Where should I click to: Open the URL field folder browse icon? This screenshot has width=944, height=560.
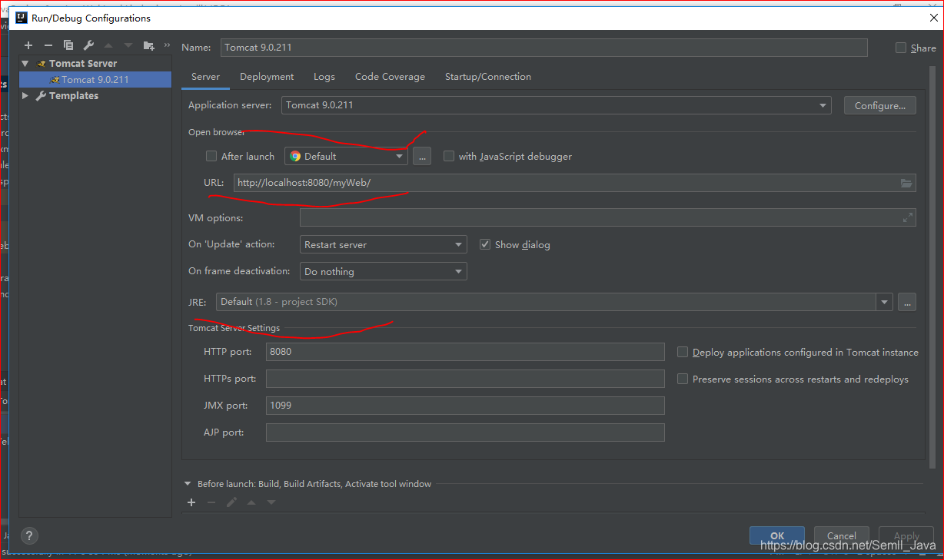click(906, 183)
